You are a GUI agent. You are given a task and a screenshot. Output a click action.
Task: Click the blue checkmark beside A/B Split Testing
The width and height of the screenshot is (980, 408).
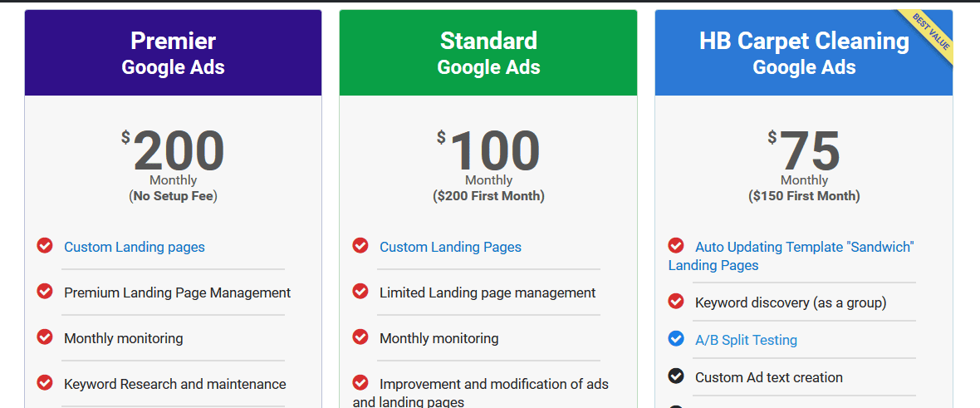coord(676,338)
